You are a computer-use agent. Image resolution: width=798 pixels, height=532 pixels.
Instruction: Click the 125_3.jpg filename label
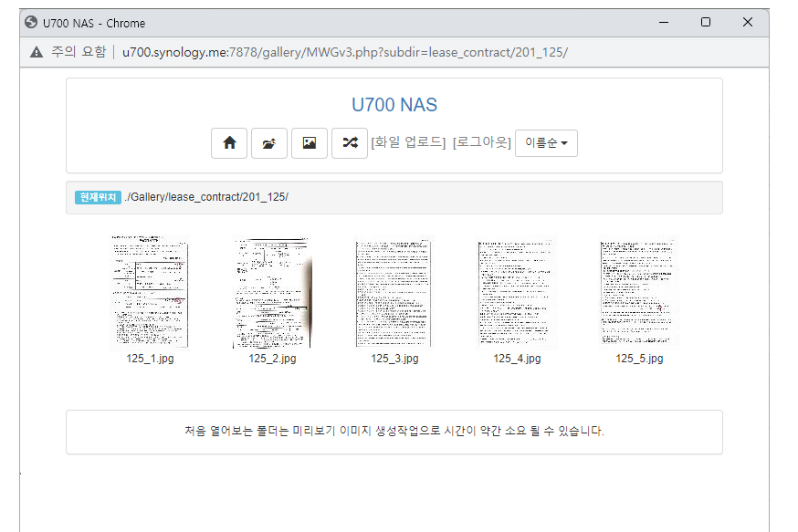394,359
